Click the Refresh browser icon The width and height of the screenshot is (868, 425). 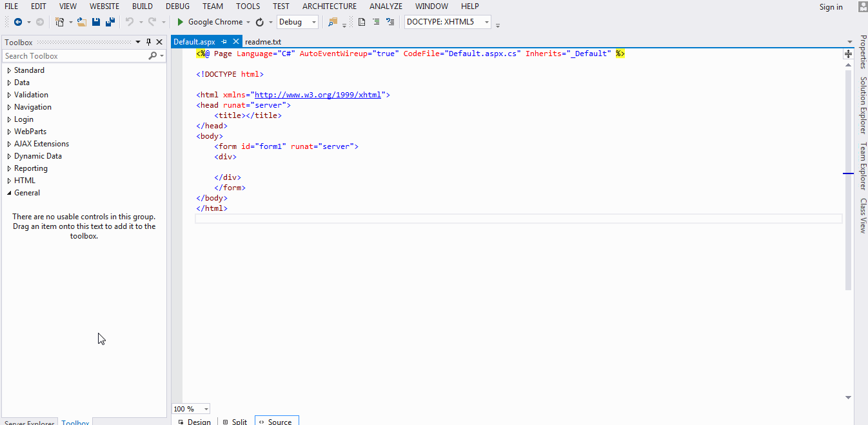click(260, 22)
